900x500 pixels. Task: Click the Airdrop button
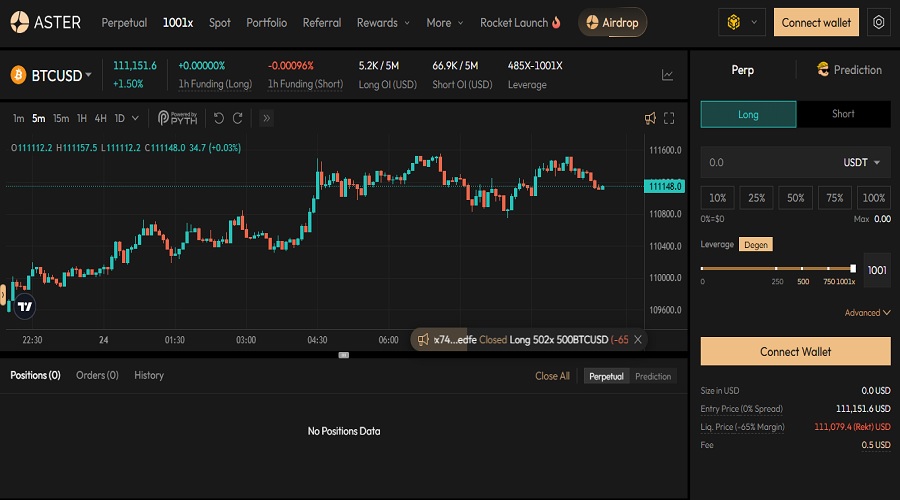tap(613, 22)
